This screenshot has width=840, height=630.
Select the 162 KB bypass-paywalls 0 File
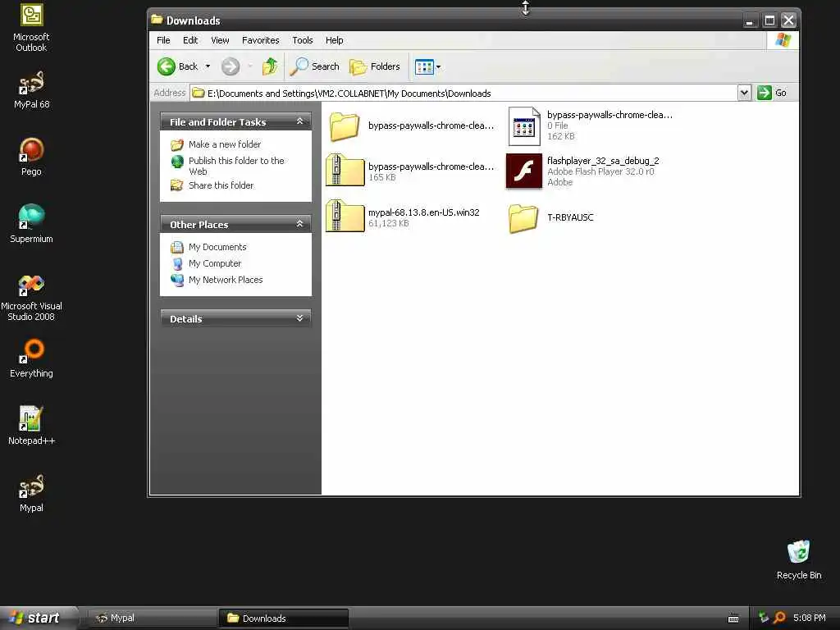pos(524,126)
